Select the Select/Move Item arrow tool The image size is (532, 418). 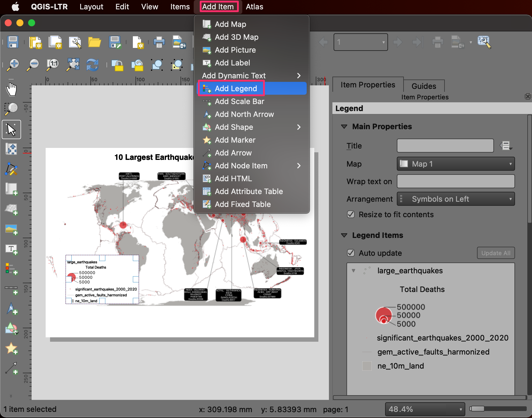coord(11,129)
